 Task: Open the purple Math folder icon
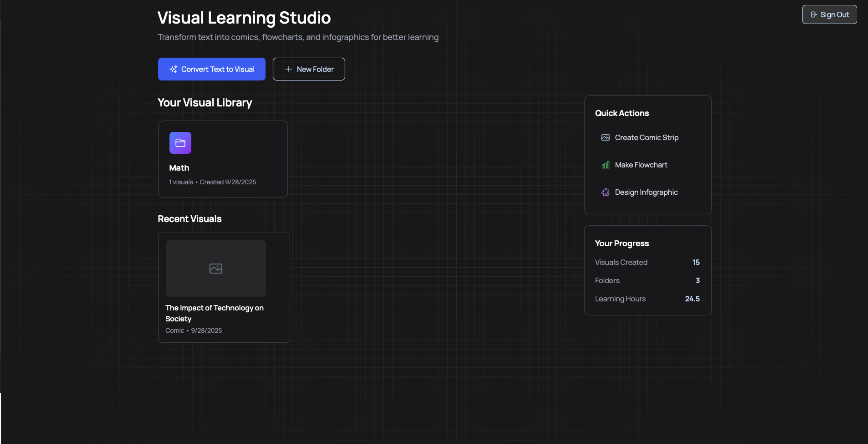click(x=180, y=142)
